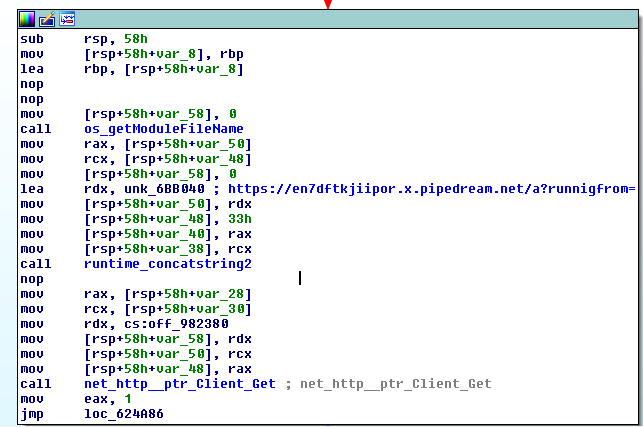Select the unk_6BB040 data reference
Viewport: 643px width, 427px height.
(x=164, y=189)
